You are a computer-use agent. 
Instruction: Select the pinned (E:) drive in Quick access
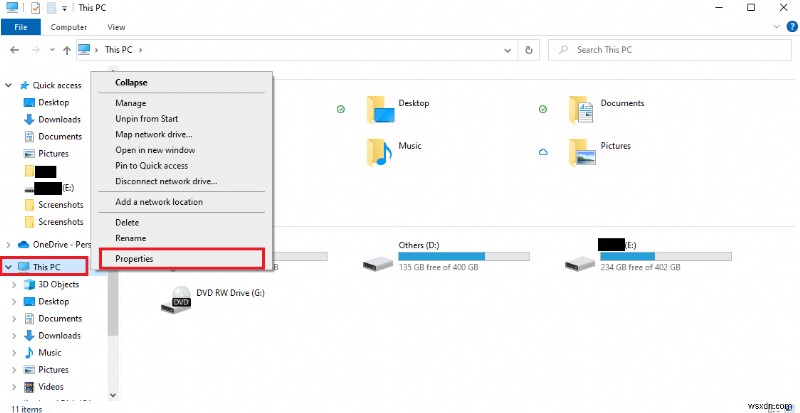tap(49, 188)
